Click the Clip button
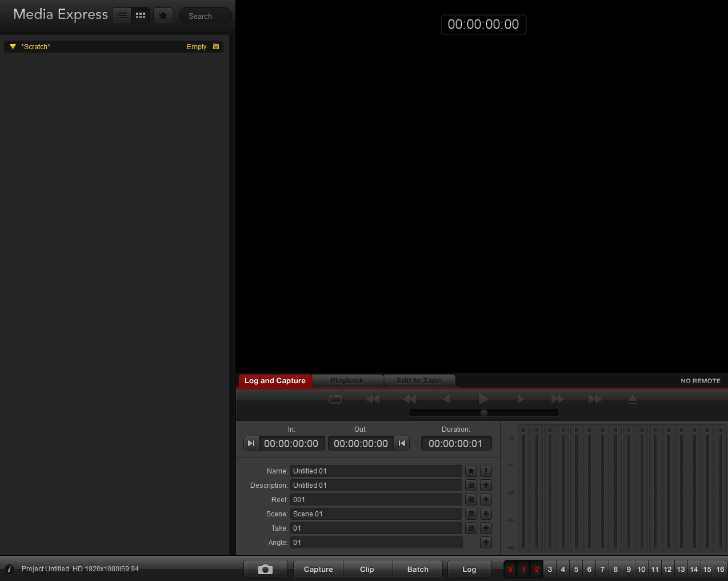This screenshot has width=728, height=581. tap(367, 570)
